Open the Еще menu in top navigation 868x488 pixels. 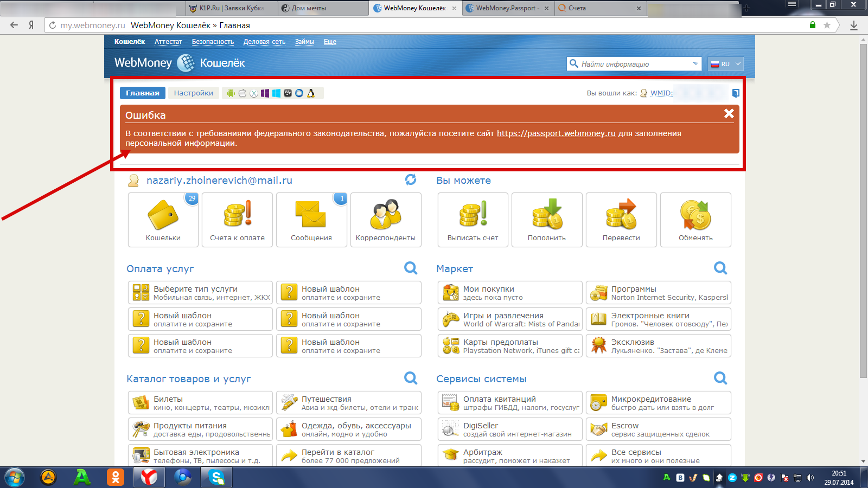tap(330, 42)
